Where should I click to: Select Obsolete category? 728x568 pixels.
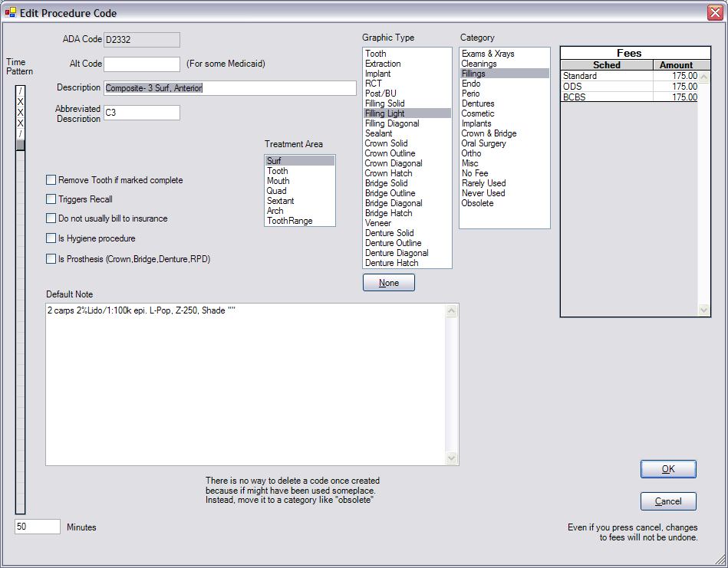[504, 203]
